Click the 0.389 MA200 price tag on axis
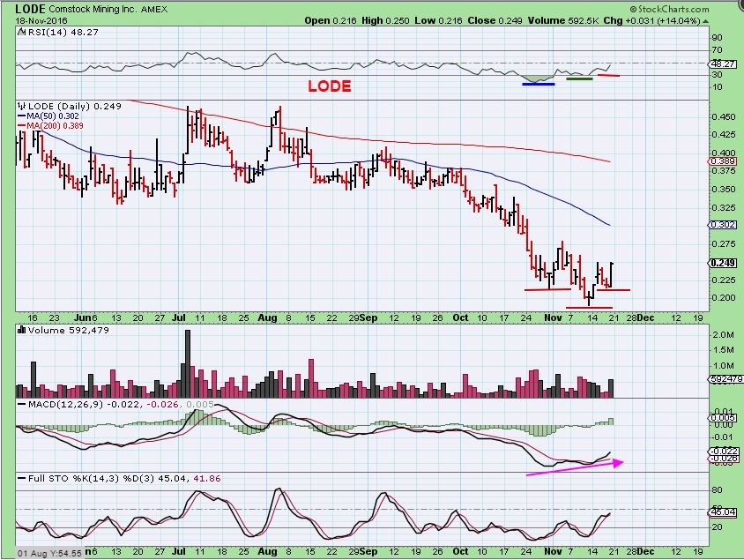 [723, 161]
